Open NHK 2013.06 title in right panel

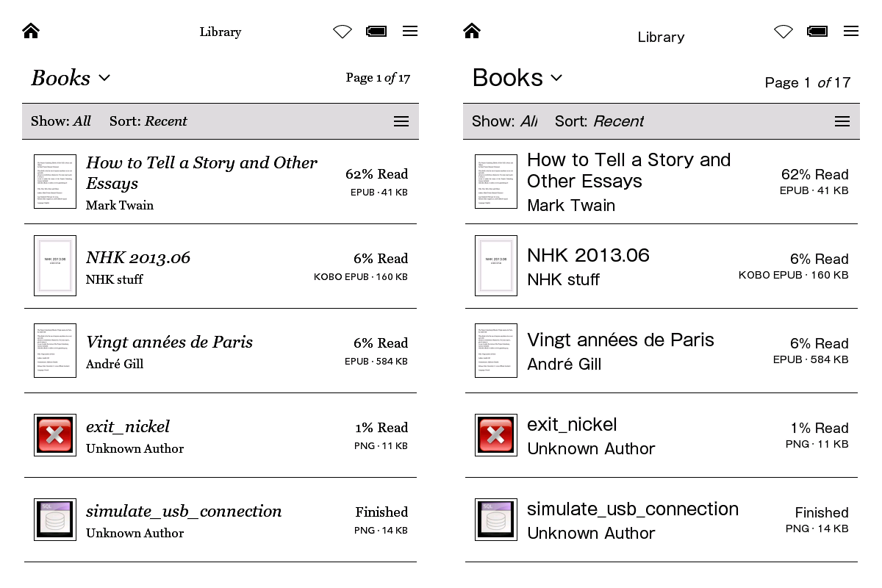(588, 256)
